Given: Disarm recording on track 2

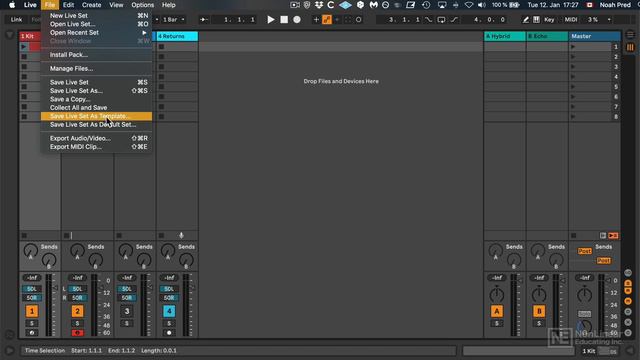Looking at the screenshot, I should pos(78,333).
